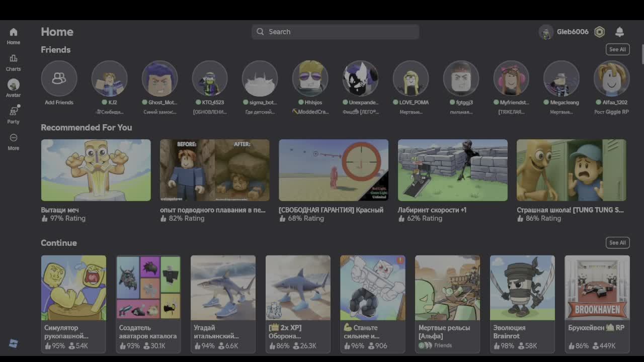Viewport: 644px width, 362px height.
Task: Open friend KTO_4523's avatar
Action: coord(210,78)
